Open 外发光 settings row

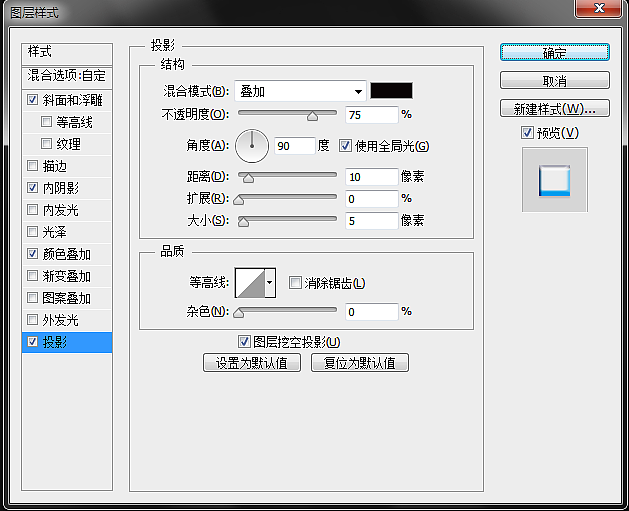pos(67,320)
